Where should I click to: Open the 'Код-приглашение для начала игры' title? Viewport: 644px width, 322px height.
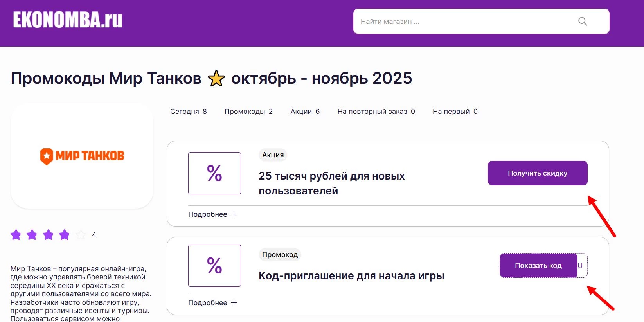[x=351, y=276]
